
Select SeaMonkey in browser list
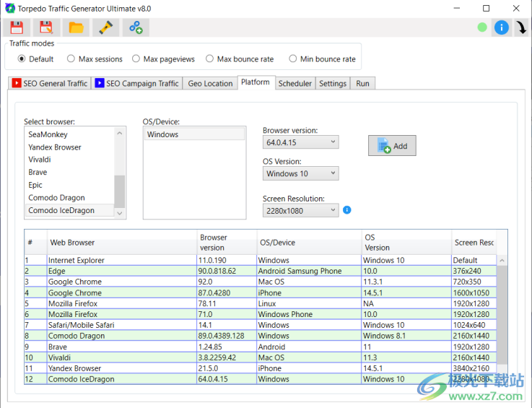[70, 134]
